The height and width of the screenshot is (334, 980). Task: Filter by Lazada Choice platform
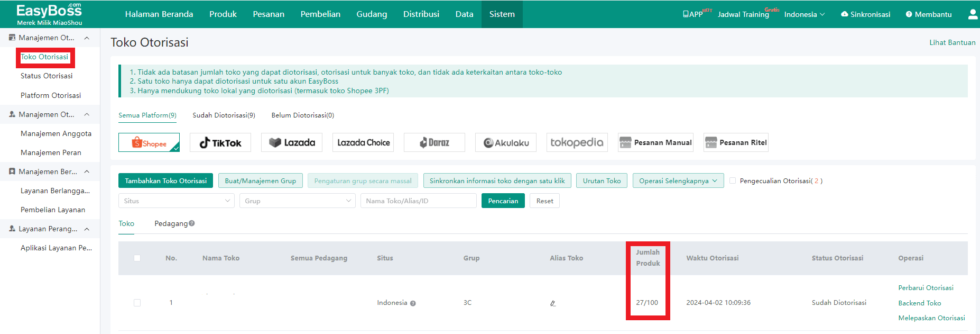[363, 142]
